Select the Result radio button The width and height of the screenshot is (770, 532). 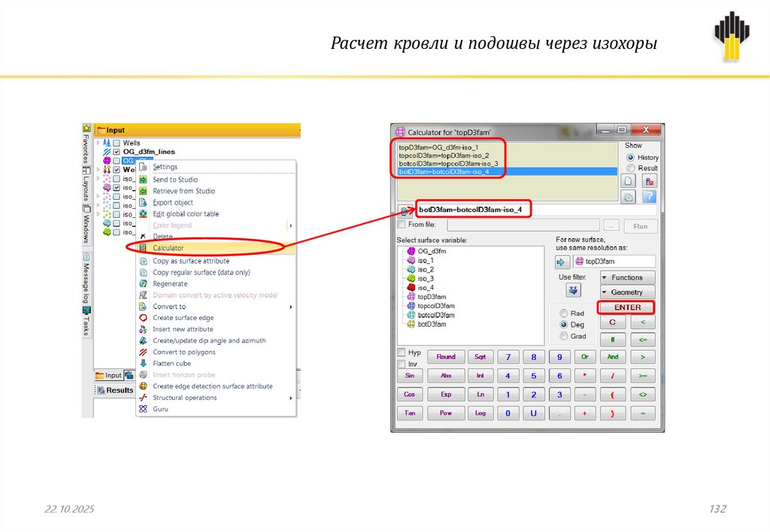(631, 168)
